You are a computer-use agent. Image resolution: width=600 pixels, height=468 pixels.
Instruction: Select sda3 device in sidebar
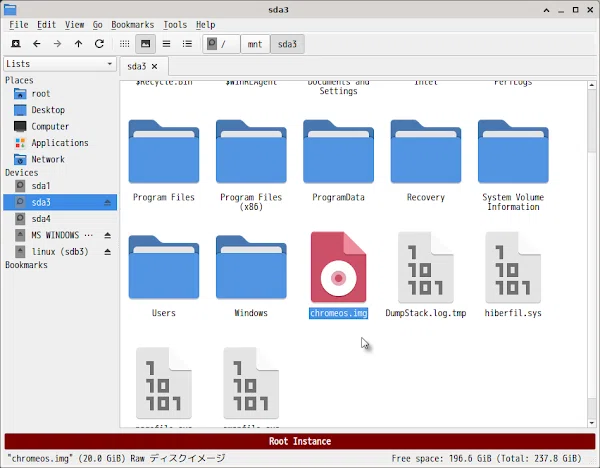[x=59, y=202]
